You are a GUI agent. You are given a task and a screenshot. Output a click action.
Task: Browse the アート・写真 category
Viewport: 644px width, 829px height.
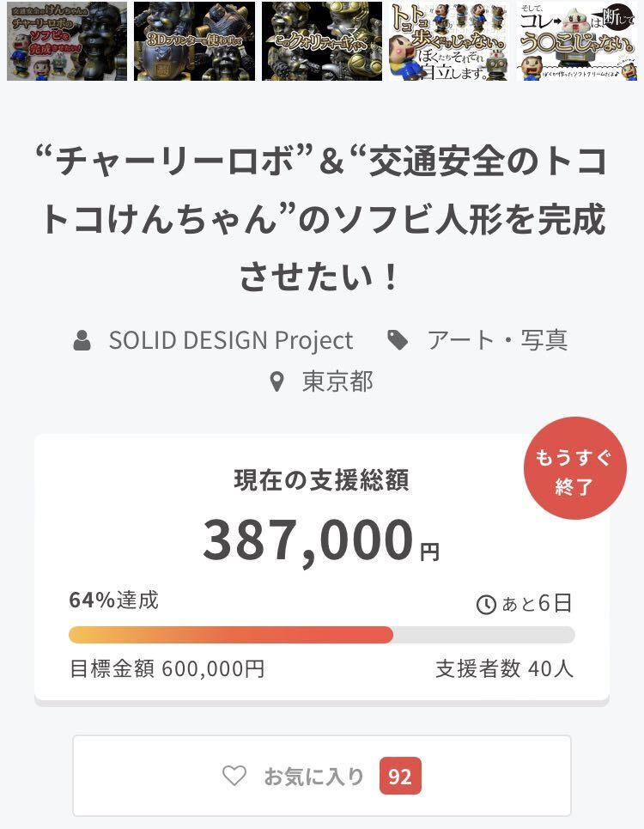497,340
